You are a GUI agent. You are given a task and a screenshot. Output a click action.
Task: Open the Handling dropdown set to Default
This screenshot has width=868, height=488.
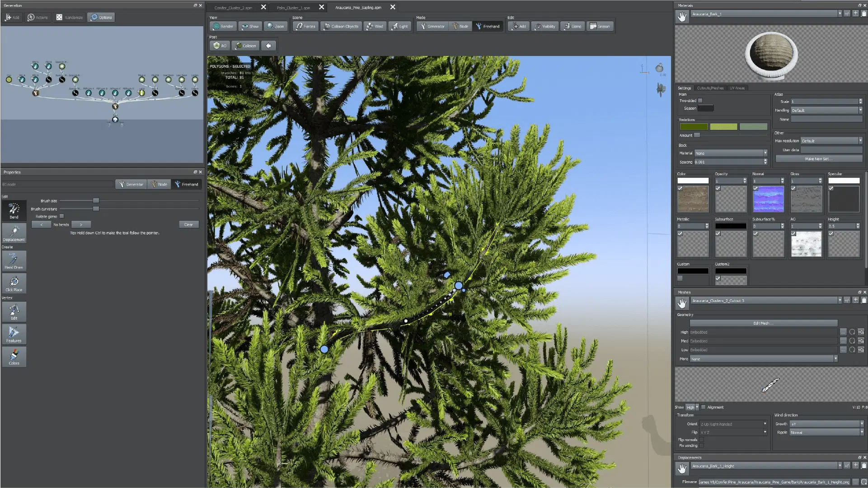826,110
